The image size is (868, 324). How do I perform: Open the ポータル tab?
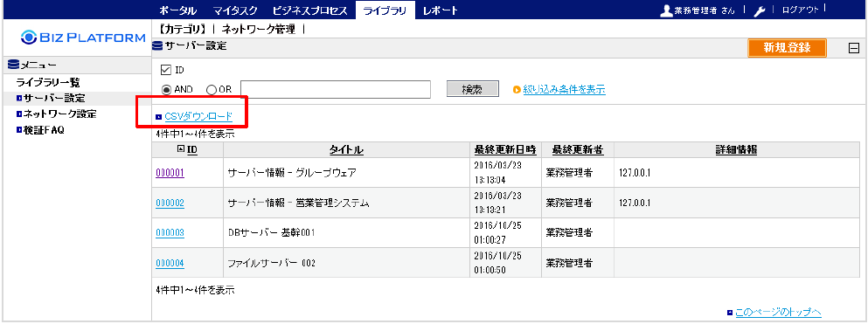click(x=177, y=10)
